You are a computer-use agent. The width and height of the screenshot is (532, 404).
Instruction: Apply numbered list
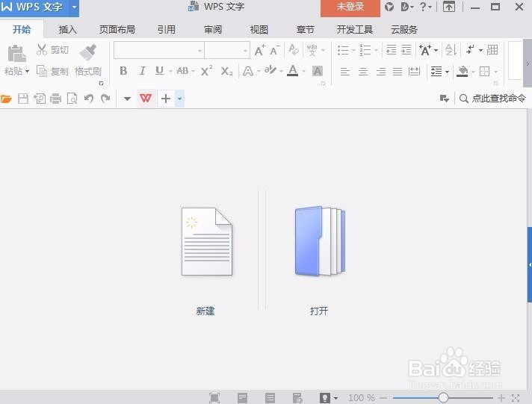pos(365,50)
